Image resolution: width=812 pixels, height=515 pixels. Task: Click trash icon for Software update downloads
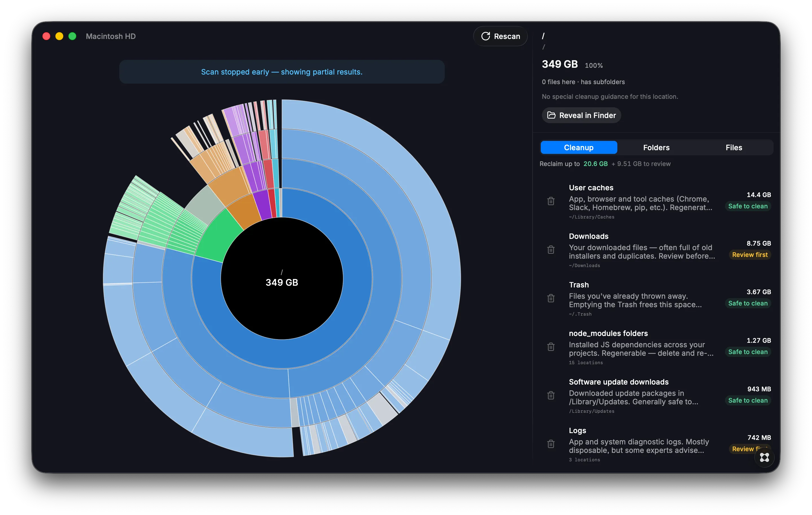(x=551, y=395)
